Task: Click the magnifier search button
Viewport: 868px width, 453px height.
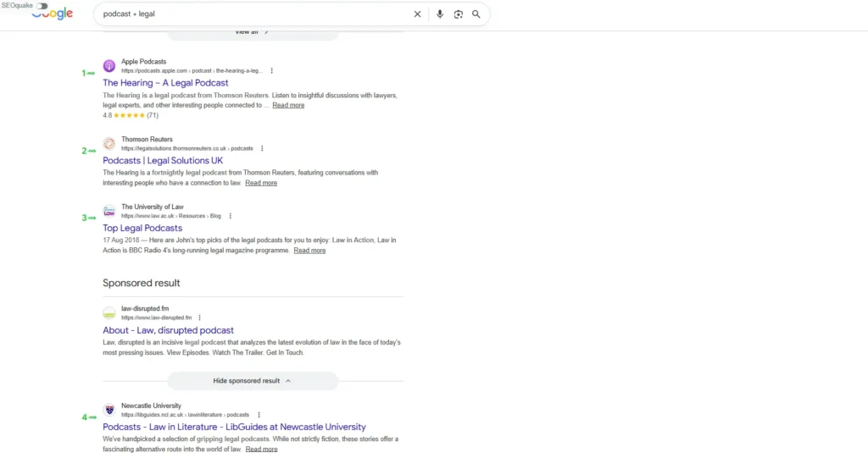Action: coord(476,14)
